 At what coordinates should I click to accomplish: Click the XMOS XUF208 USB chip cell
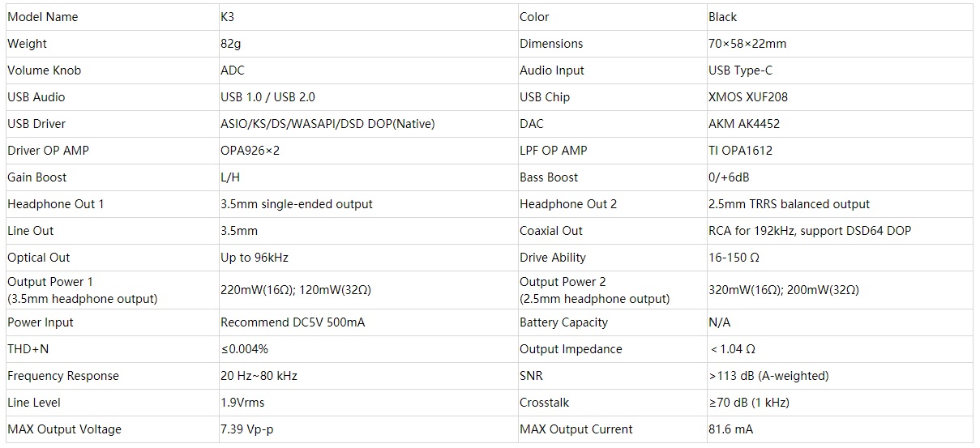[x=747, y=97]
